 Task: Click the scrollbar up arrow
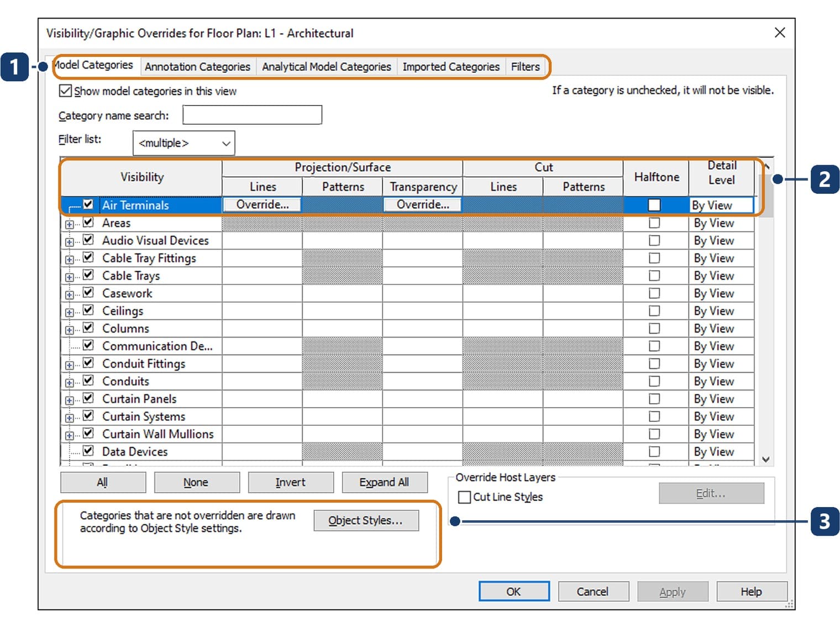[766, 166]
